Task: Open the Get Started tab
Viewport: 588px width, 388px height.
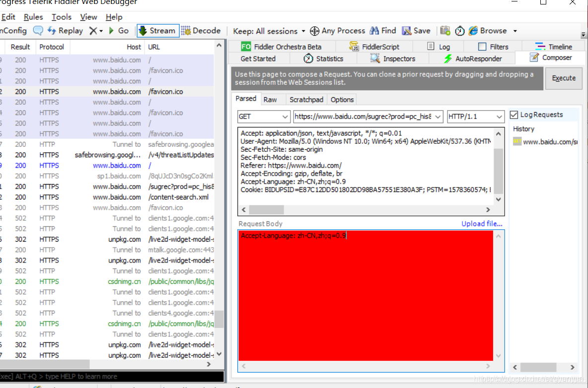Action: coord(258,59)
